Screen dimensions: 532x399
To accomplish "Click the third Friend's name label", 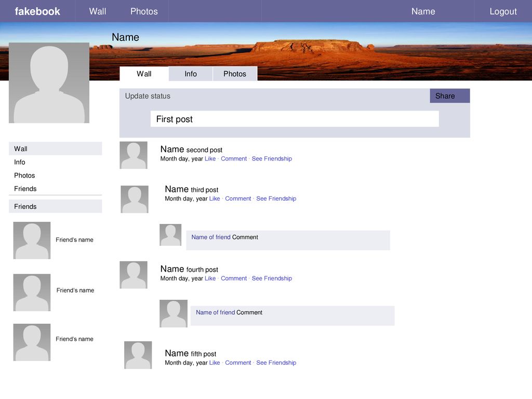I will click(74, 339).
